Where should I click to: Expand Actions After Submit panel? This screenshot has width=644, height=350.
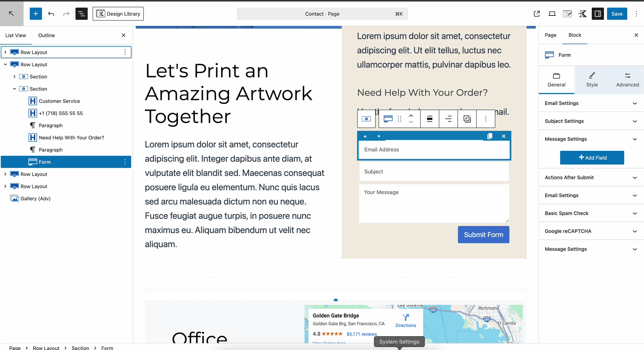[x=591, y=177]
